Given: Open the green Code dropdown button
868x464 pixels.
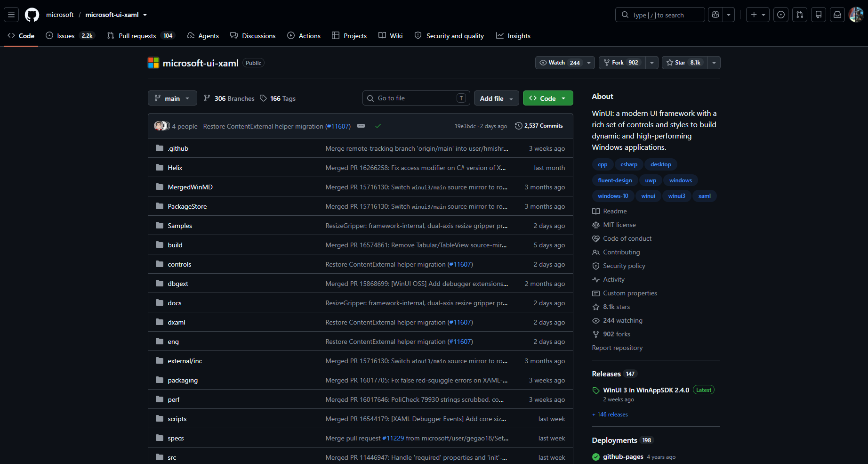Looking at the screenshot, I should [x=548, y=98].
